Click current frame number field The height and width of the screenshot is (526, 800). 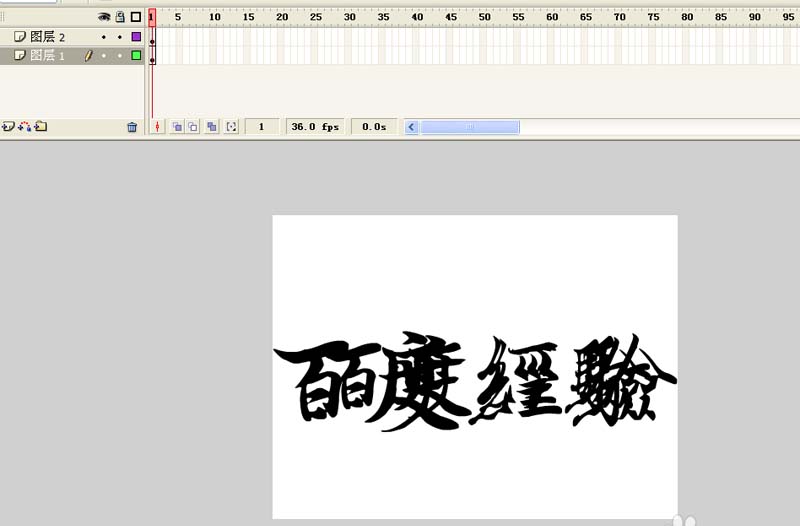pos(262,127)
